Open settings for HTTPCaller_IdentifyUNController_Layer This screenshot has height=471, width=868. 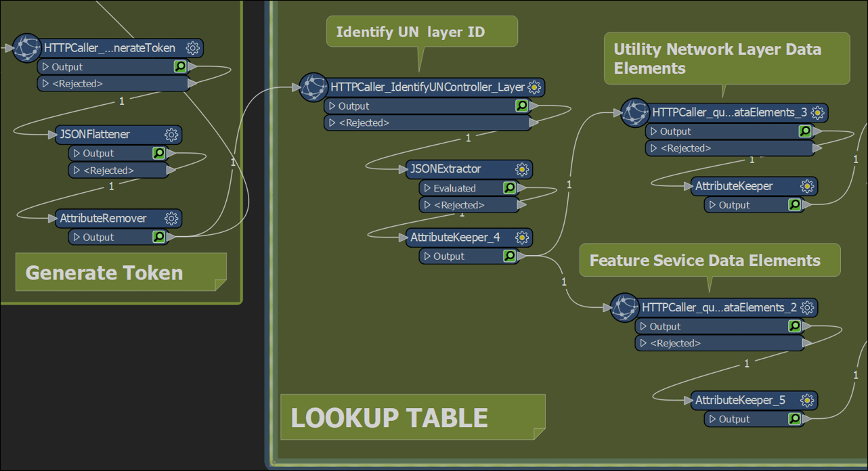(x=534, y=87)
